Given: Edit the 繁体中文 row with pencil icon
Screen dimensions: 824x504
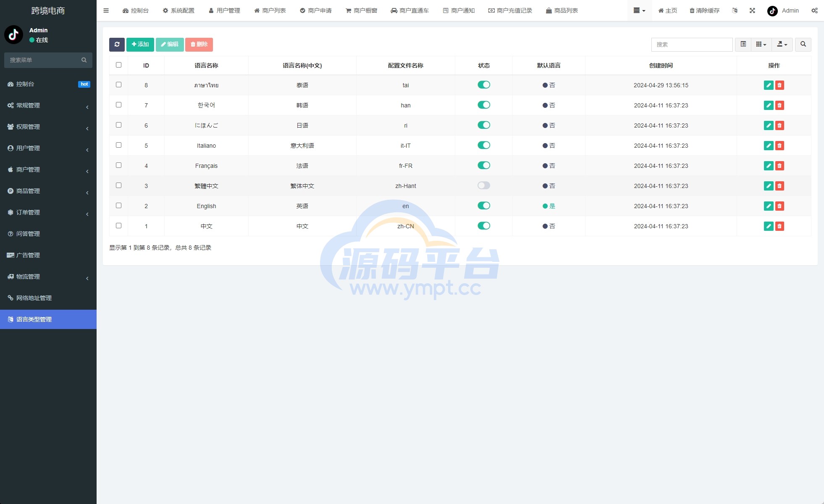Looking at the screenshot, I should [x=769, y=186].
